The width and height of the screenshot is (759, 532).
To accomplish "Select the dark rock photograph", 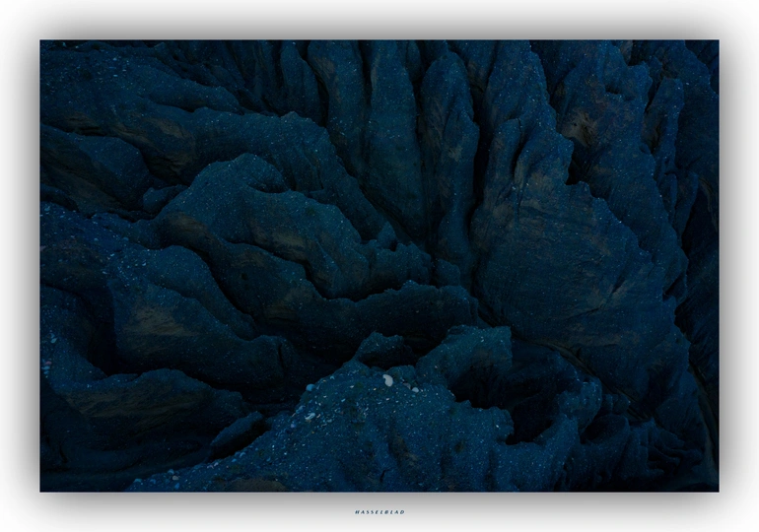I will [379, 266].
